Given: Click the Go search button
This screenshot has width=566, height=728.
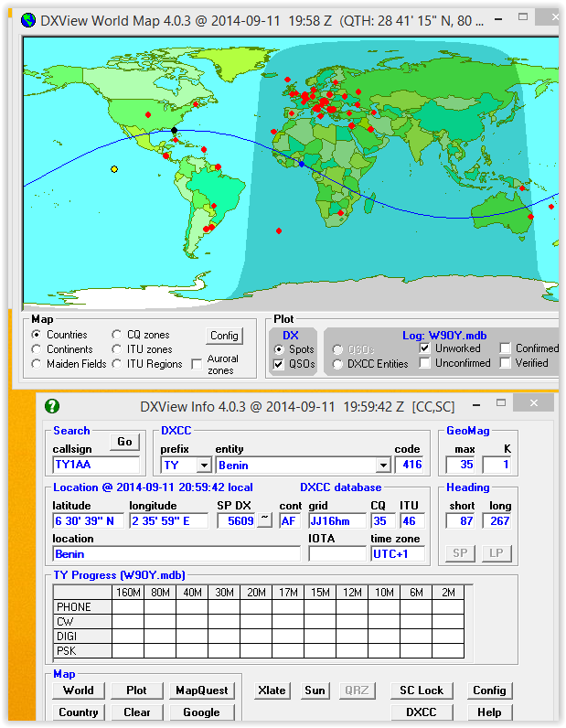Looking at the screenshot, I should pyautogui.click(x=124, y=442).
